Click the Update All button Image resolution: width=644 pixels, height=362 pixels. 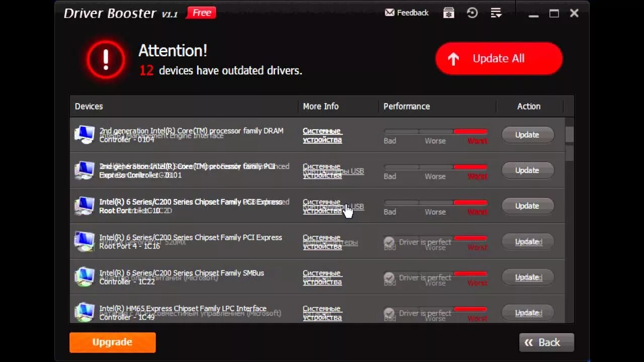point(499,59)
